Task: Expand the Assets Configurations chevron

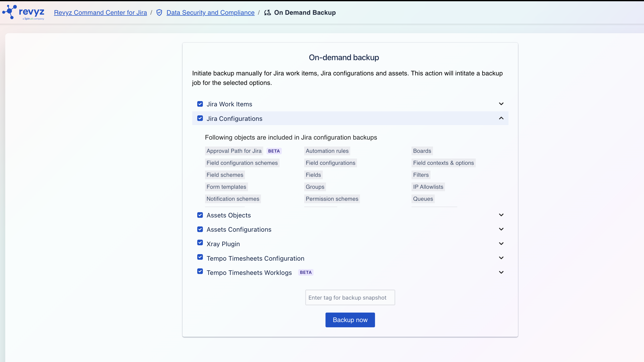Action: [501, 229]
